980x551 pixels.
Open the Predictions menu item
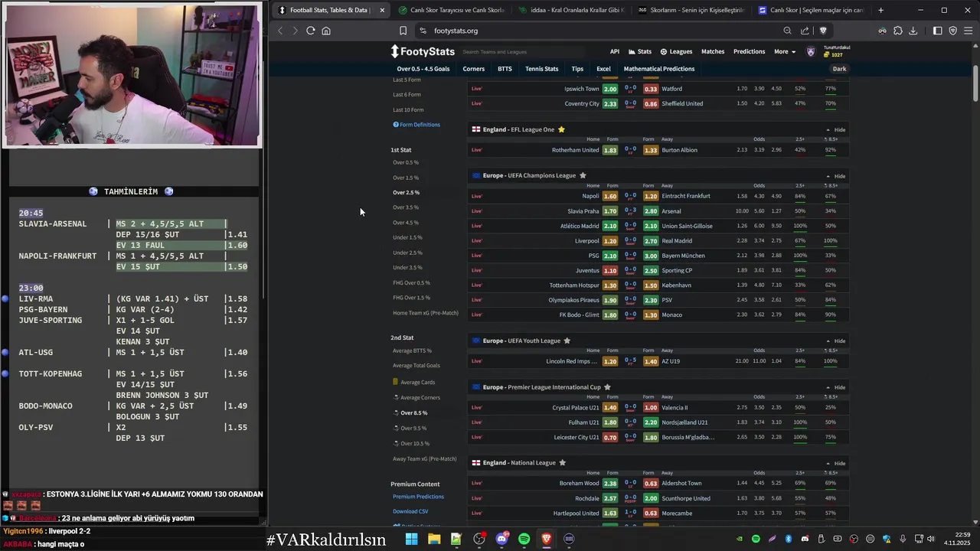pos(749,52)
